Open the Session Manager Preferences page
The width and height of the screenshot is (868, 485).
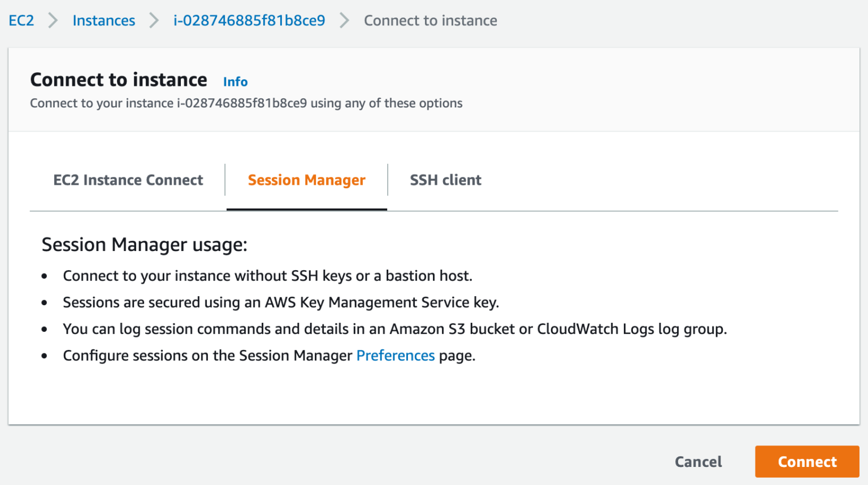(396, 355)
